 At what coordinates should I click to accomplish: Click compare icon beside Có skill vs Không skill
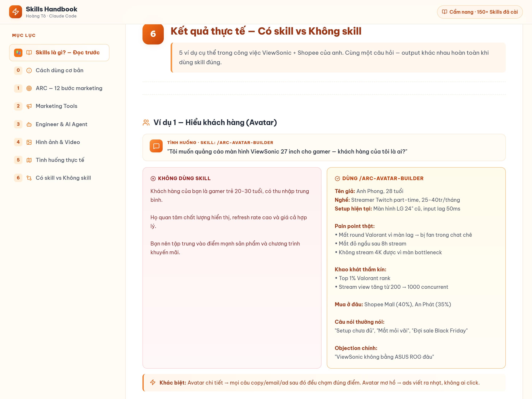click(x=29, y=178)
